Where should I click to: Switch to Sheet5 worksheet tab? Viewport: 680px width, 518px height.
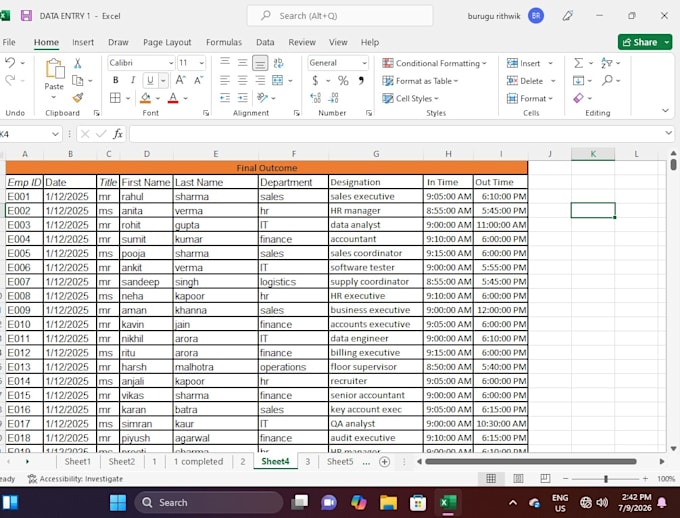[x=340, y=462]
